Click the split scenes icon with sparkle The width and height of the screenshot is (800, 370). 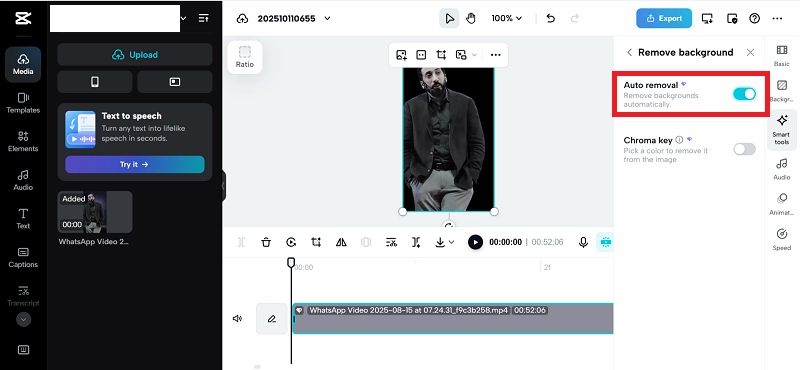(416, 242)
